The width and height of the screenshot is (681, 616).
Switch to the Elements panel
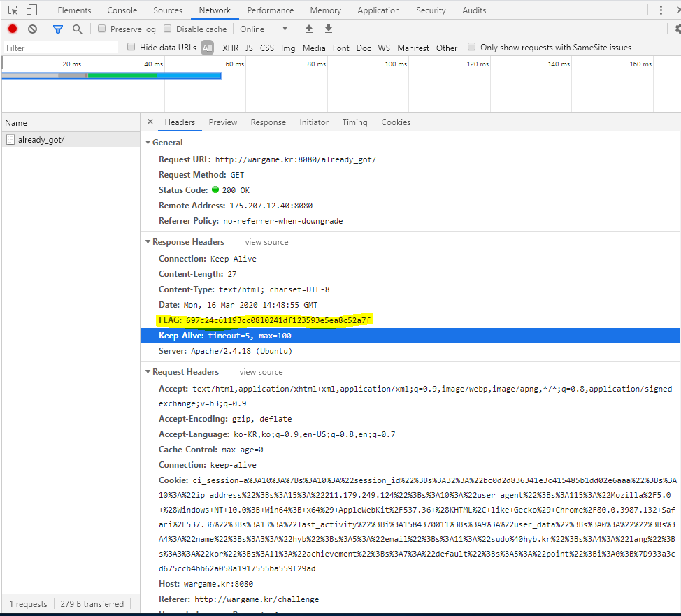[x=74, y=10]
